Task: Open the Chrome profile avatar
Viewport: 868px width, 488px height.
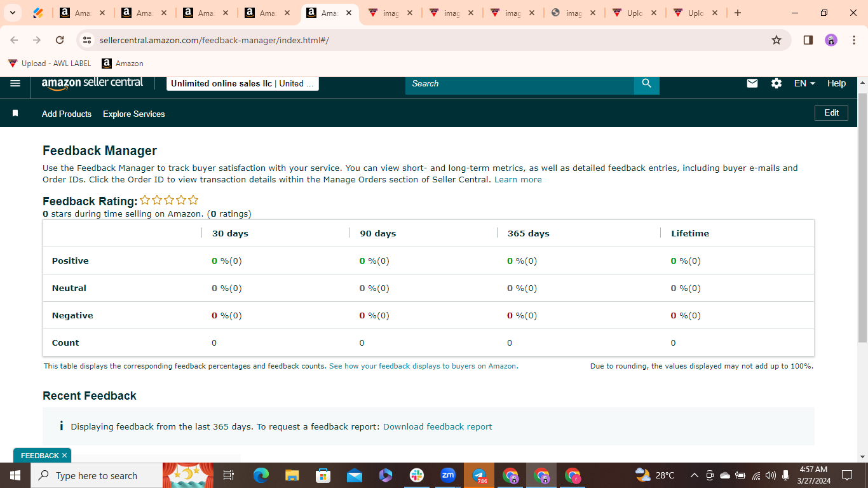Action: tap(831, 40)
